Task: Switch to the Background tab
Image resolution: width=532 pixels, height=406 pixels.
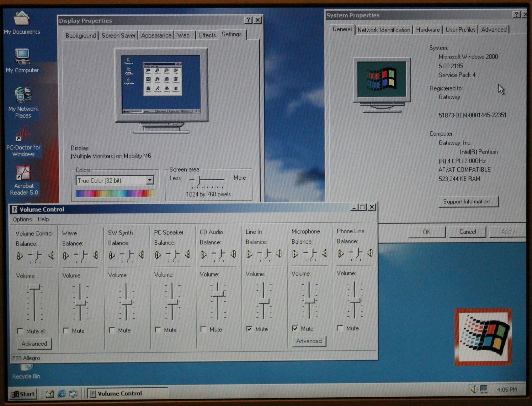Action: tap(80, 35)
